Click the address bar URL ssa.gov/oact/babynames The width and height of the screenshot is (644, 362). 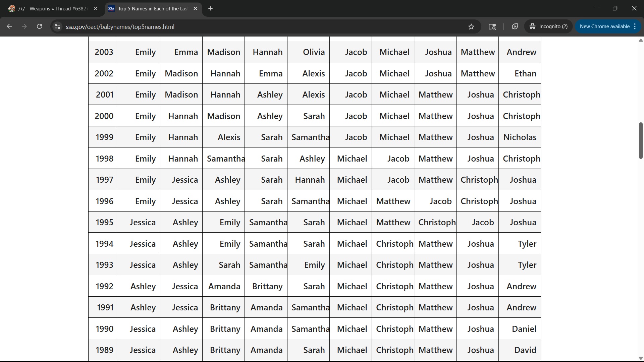click(x=120, y=26)
